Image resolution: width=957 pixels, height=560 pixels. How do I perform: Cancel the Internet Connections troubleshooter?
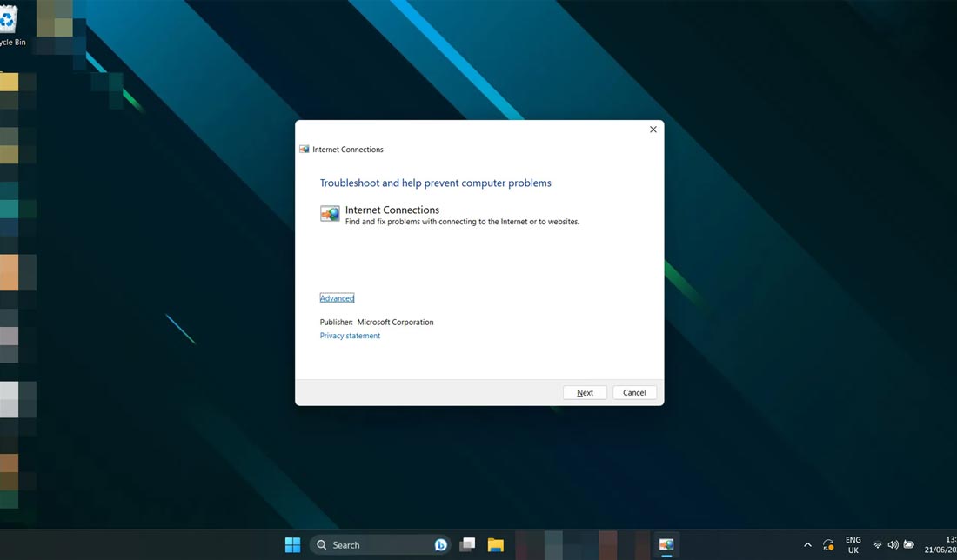(634, 392)
